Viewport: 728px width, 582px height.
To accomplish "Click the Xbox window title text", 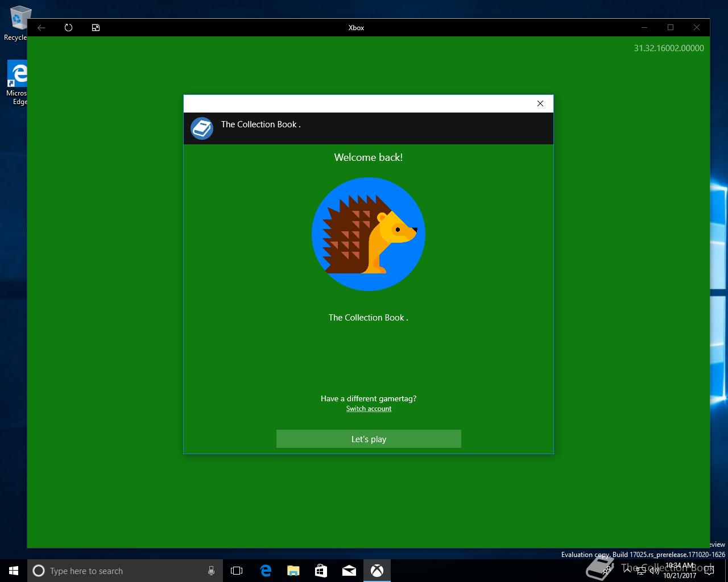I will pyautogui.click(x=356, y=27).
